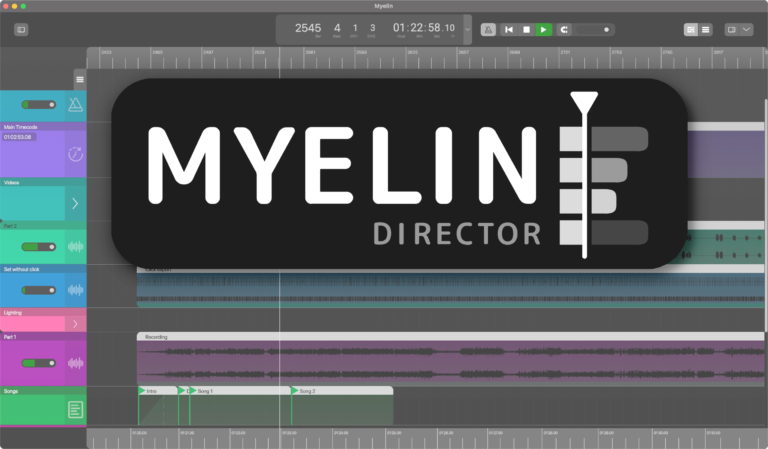
Task: Click the metronome icon in the transport bar
Action: point(488,30)
